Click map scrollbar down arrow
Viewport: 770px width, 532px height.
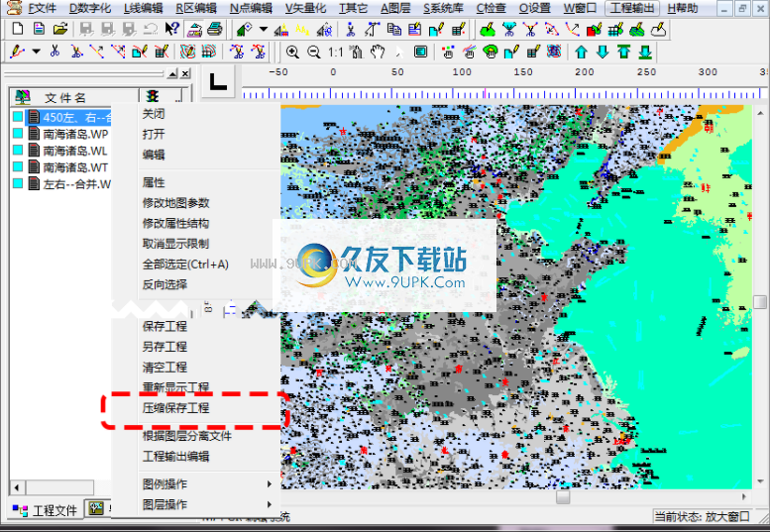(x=760, y=481)
